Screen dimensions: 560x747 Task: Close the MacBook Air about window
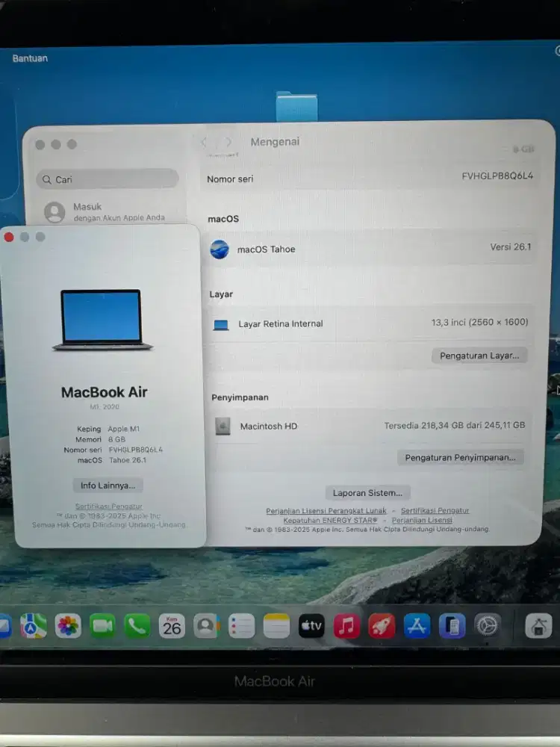[9, 237]
